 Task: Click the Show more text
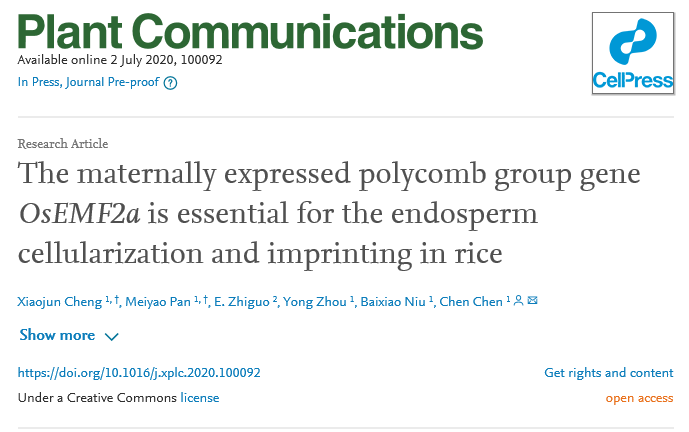(57, 336)
